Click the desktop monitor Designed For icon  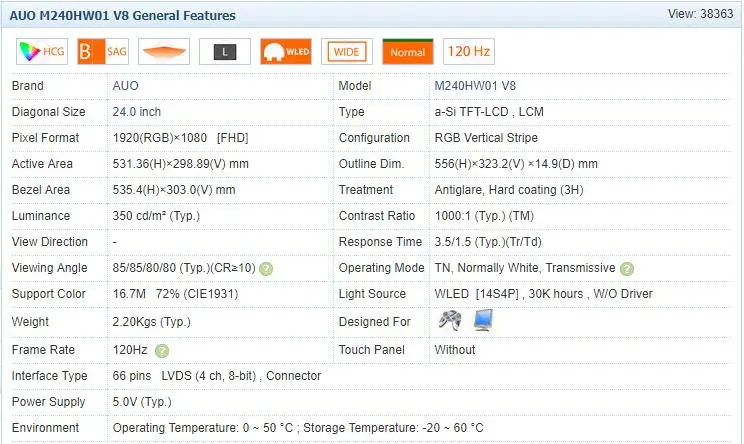pyautogui.click(x=484, y=320)
